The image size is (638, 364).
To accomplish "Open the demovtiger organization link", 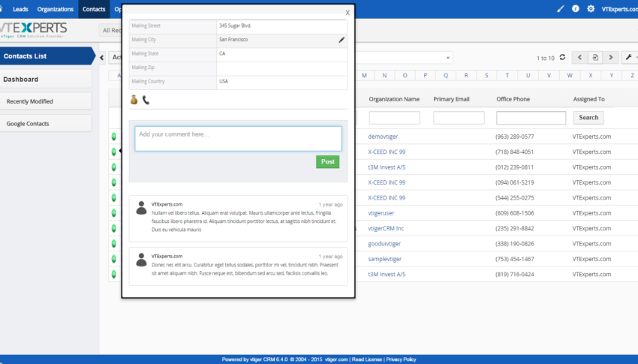I will [x=383, y=137].
